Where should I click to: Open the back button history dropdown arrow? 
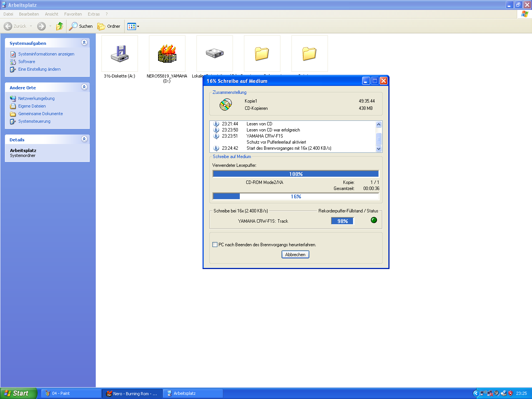point(31,26)
